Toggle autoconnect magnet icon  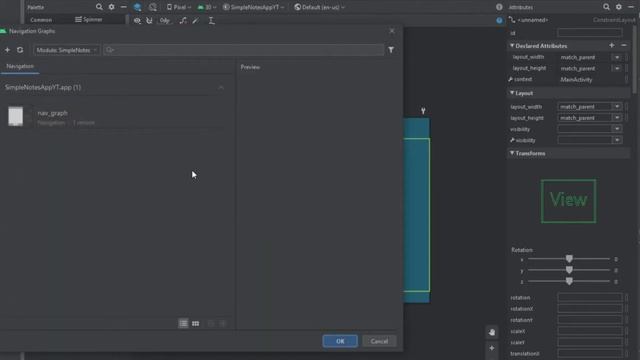point(149,20)
